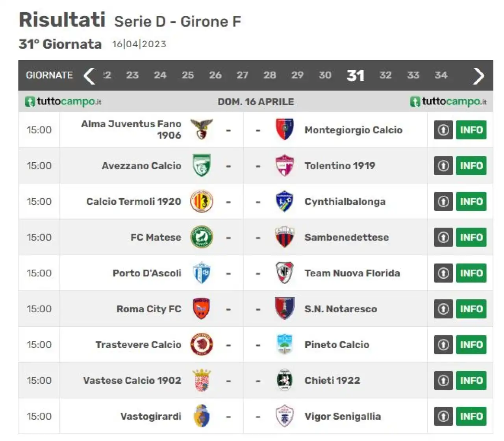This screenshot has width=504, height=441.
Task: Show next giornate with right chevron
Action: pos(478,76)
